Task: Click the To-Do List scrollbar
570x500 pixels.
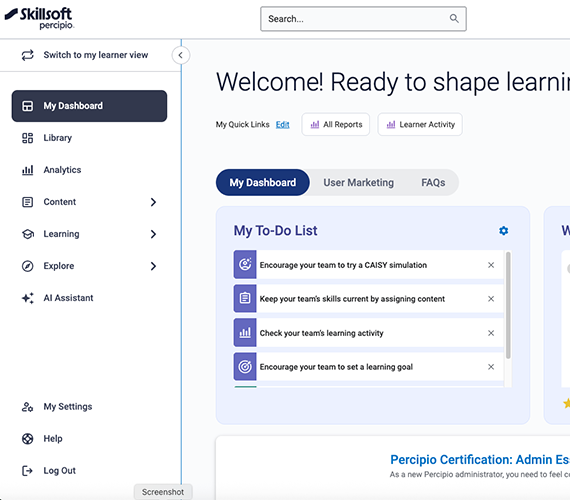Action: coord(508,305)
